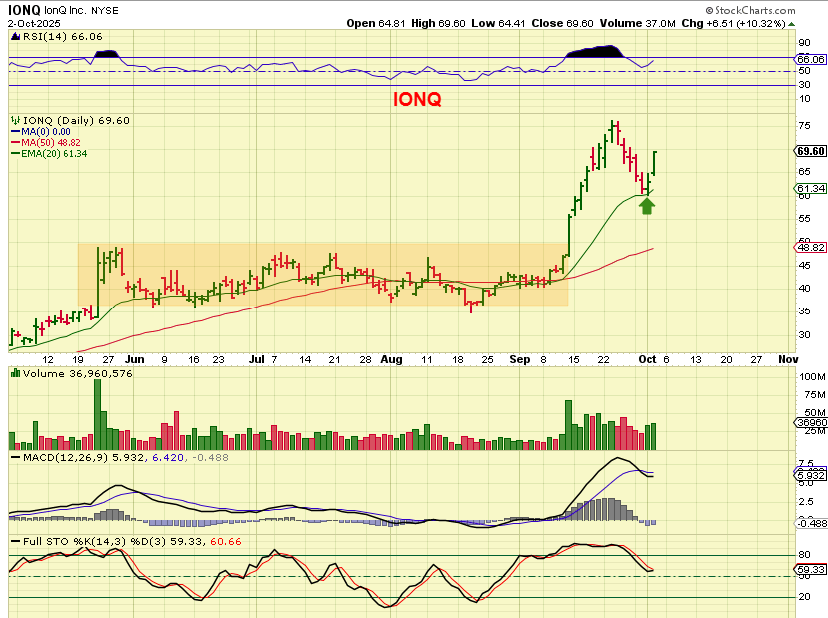828x618 pixels.
Task: Click the 'Jun' month label on date axis
Action: 135,359
